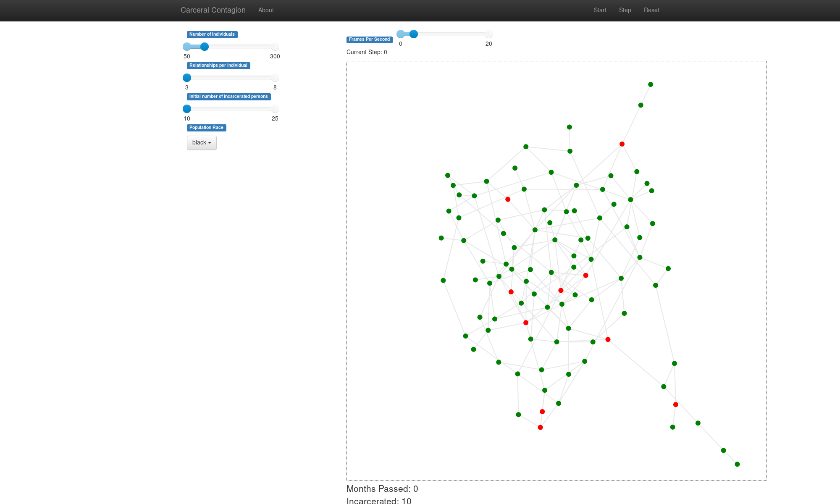
Task: Click the red node at the upper right
Action: coord(622,144)
